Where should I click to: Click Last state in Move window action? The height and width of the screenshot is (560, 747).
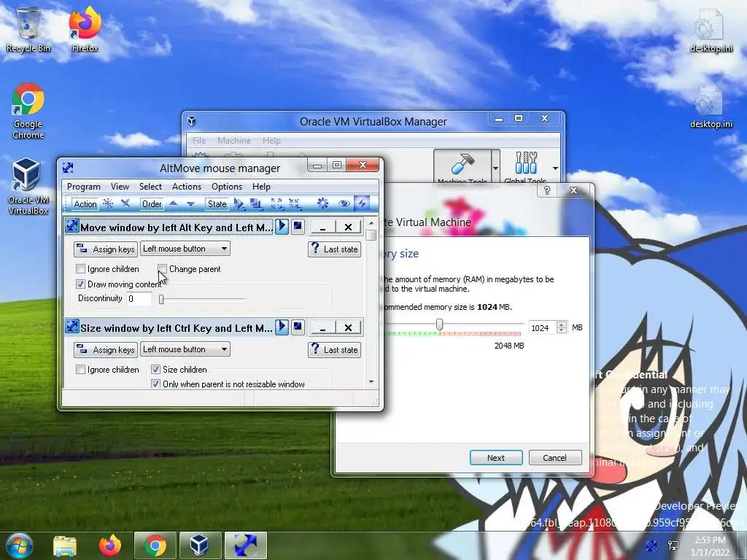[x=334, y=249]
